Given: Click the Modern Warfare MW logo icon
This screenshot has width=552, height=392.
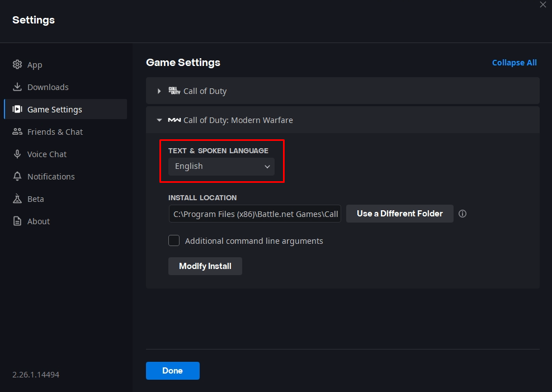Looking at the screenshot, I should point(174,120).
